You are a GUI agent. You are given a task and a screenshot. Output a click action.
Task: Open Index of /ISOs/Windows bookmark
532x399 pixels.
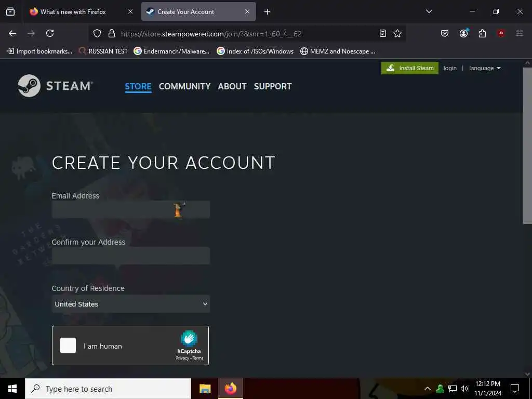tap(255, 51)
